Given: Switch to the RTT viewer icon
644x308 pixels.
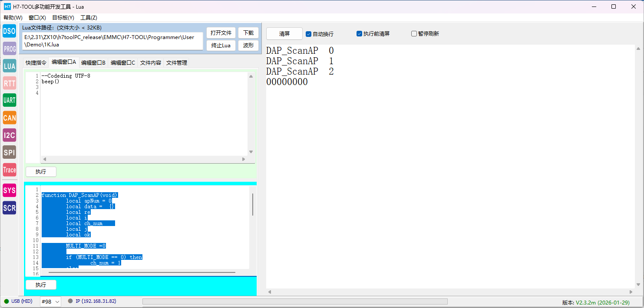Looking at the screenshot, I should 9,83.
